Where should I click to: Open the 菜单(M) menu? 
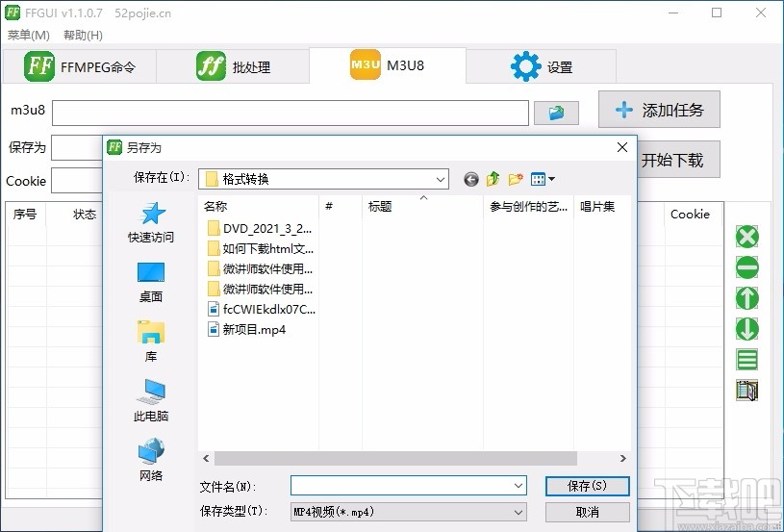pyautogui.click(x=29, y=35)
